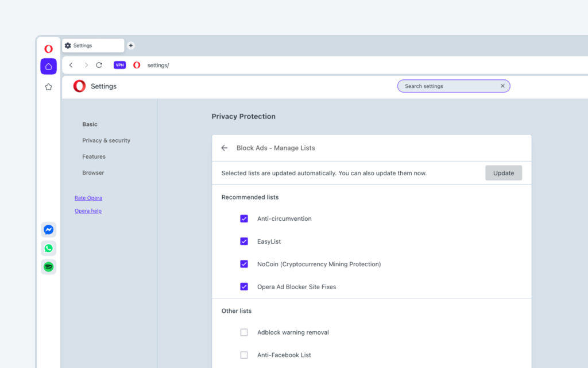Click the Update lists button

[503, 172]
